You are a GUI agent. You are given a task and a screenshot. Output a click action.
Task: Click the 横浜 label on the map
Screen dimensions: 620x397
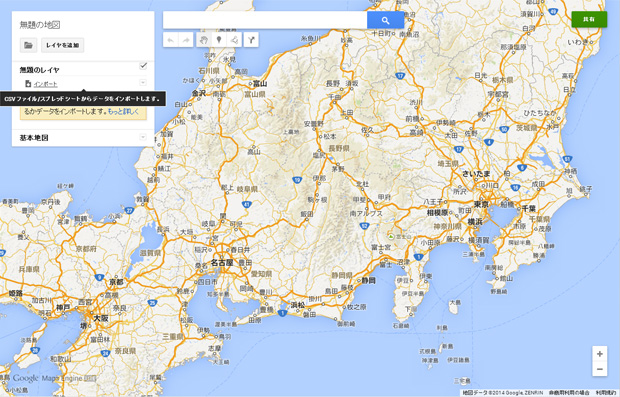(x=475, y=221)
